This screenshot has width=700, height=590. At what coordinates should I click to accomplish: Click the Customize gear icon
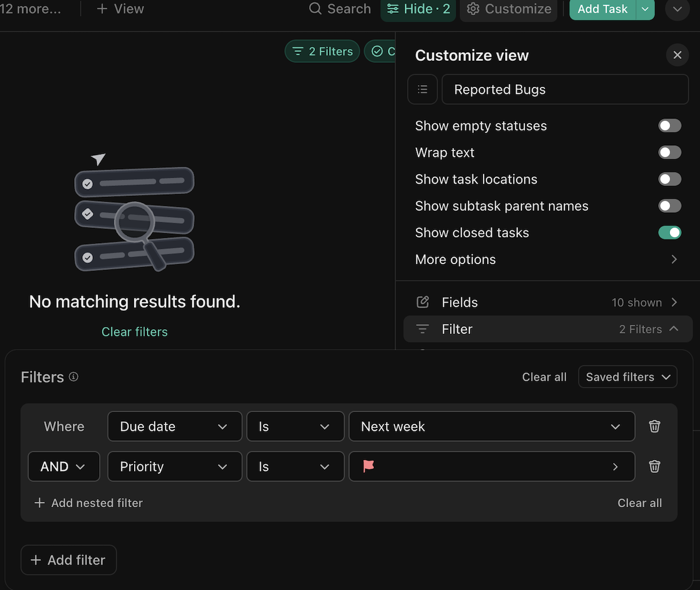pyautogui.click(x=474, y=9)
